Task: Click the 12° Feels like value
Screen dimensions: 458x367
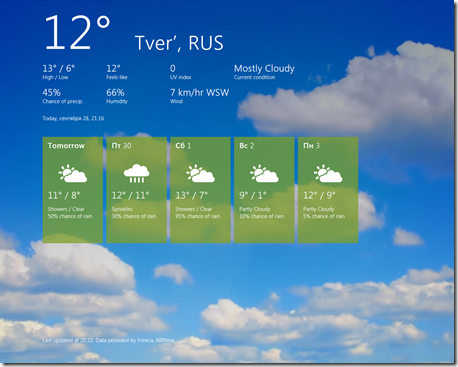Action: tap(113, 68)
